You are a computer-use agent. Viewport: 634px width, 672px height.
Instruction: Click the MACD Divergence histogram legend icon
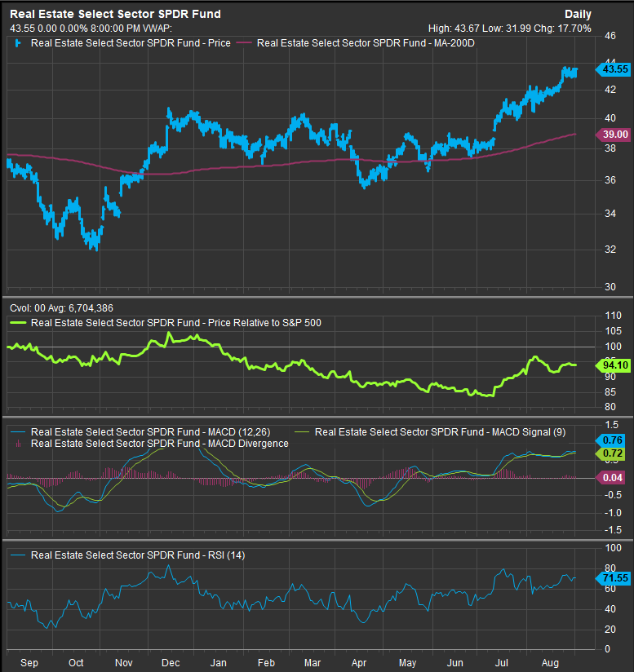tap(18, 444)
